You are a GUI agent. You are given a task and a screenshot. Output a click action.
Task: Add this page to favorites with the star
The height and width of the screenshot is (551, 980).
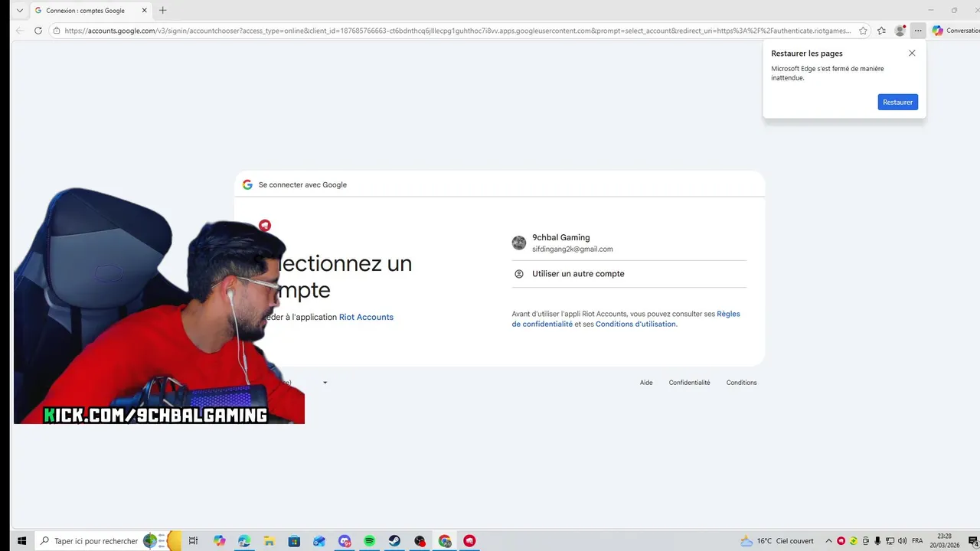coord(863,31)
